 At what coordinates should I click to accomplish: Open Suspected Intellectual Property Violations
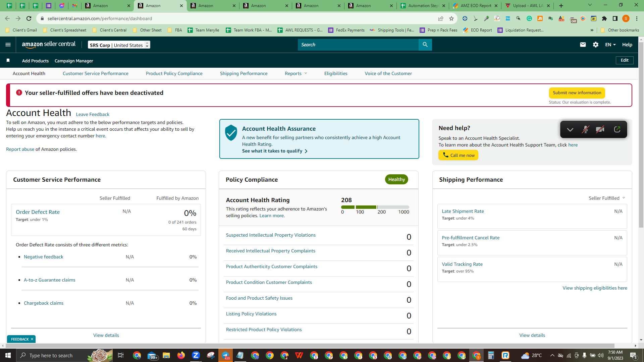(271, 235)
